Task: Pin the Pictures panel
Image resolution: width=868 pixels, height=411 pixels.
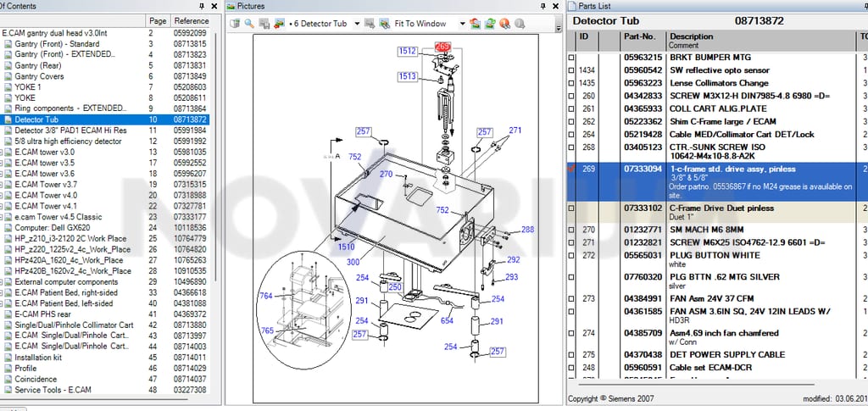Action: tap(543, 6)
